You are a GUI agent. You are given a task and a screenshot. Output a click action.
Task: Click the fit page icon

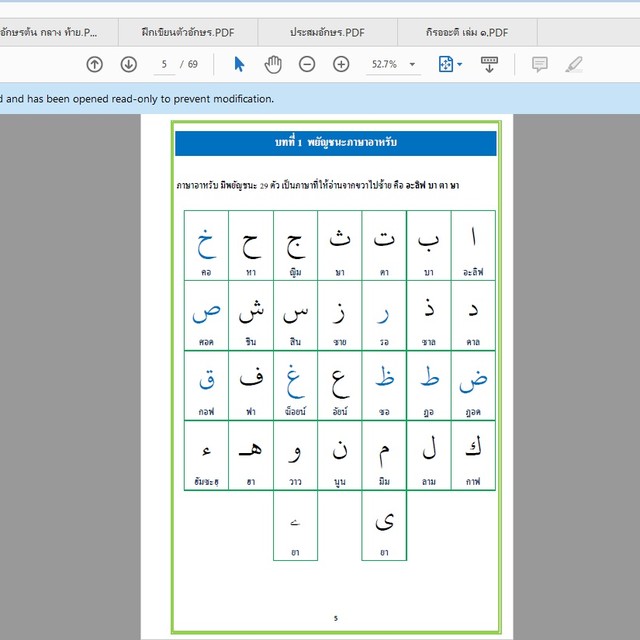446,64
